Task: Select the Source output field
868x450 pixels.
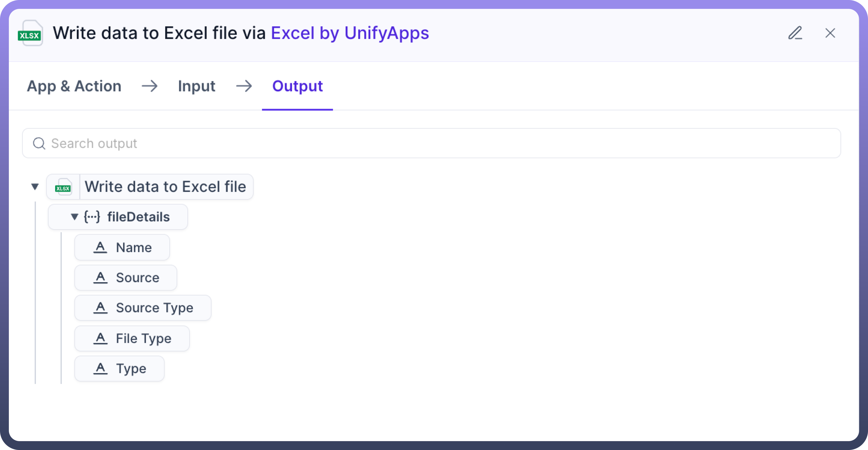Action: point(138,278)
